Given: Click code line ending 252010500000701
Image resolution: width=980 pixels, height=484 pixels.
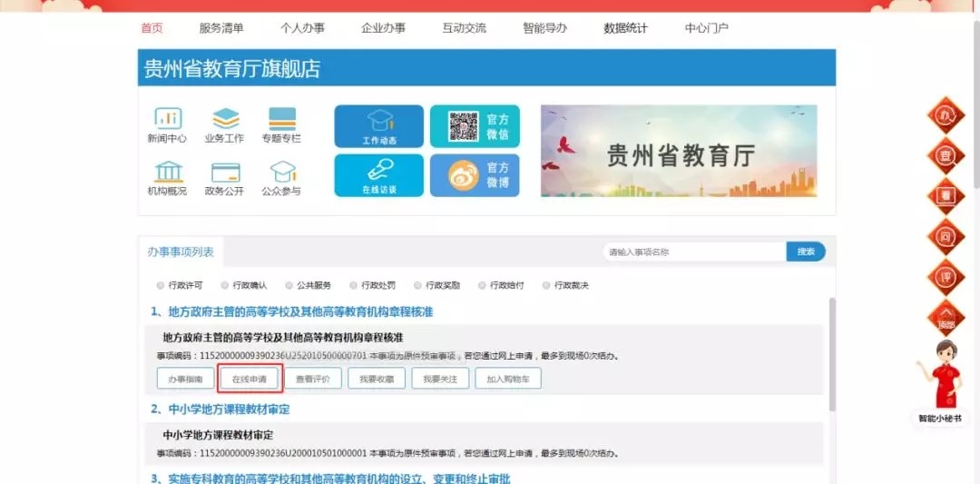Looking at the screenshot, I should 388,356.
